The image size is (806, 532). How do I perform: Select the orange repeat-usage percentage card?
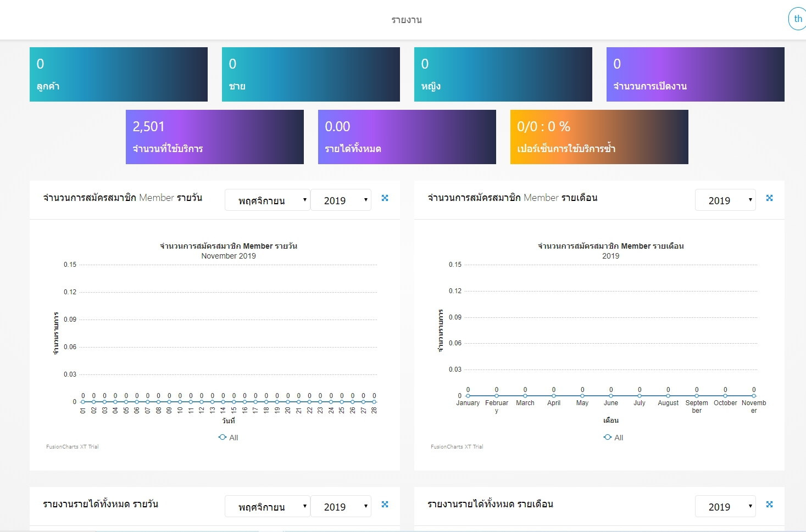599,137
